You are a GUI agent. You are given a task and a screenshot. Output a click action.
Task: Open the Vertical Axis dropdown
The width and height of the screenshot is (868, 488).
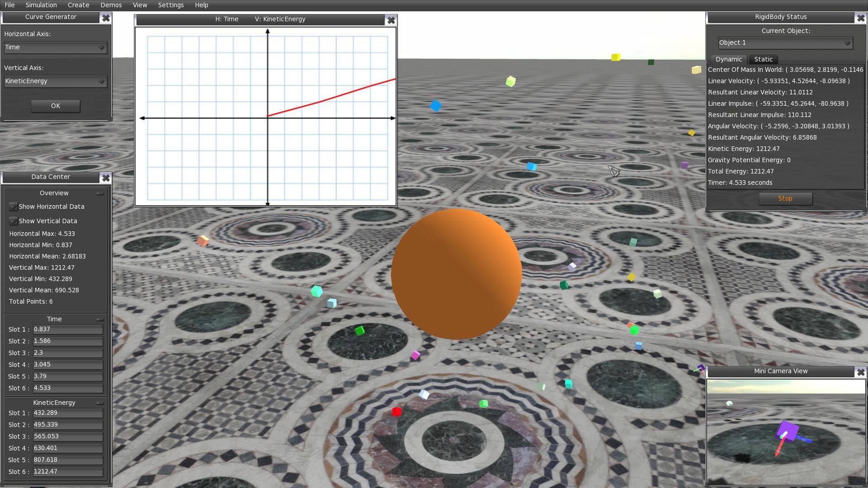pyautogui.click(x=55, y=81)
